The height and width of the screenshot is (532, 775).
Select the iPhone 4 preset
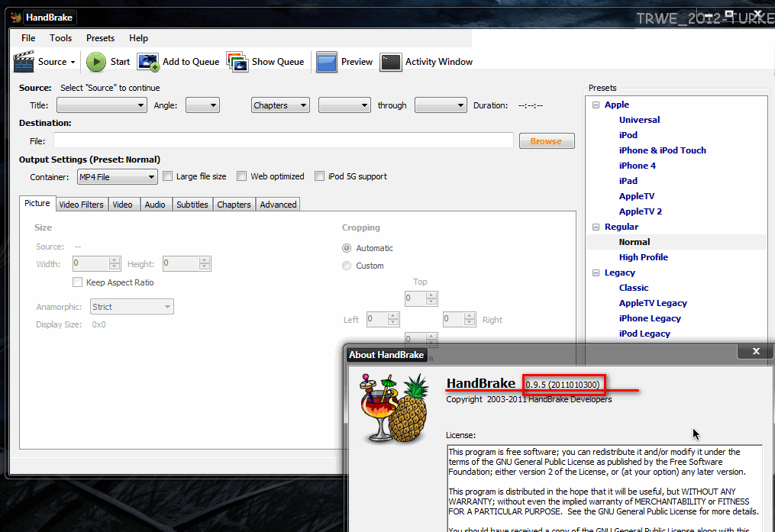coord(637,166)
